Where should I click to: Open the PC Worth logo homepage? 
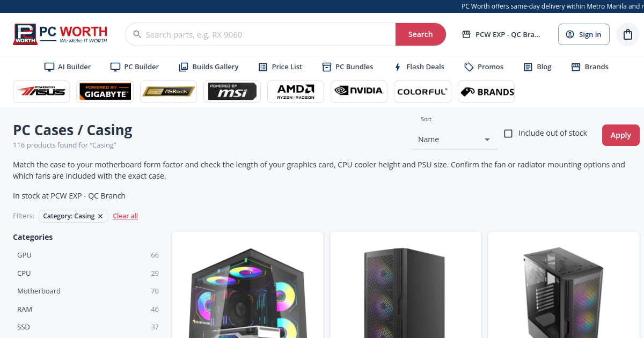point(60,34)
